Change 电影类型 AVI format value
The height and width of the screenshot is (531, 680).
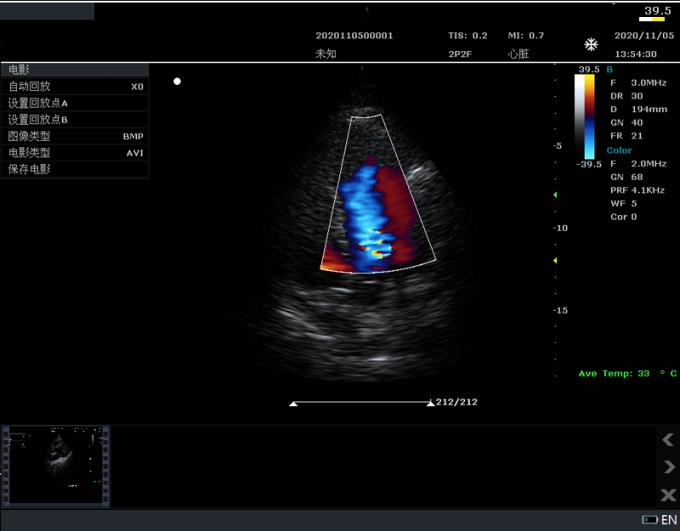pos(134,153)
